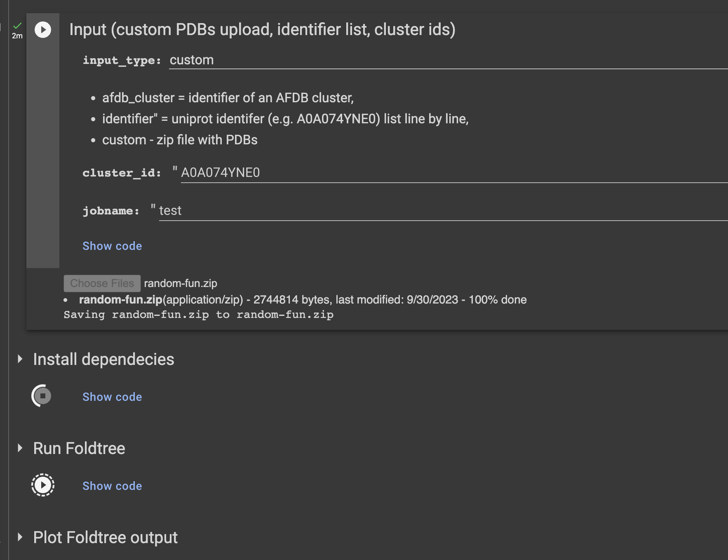Image resolution: width=728 pixels, height=560 pixels.
Task: Click the play triangle inside the pending Foldtree cell
Action: [43, 485]
